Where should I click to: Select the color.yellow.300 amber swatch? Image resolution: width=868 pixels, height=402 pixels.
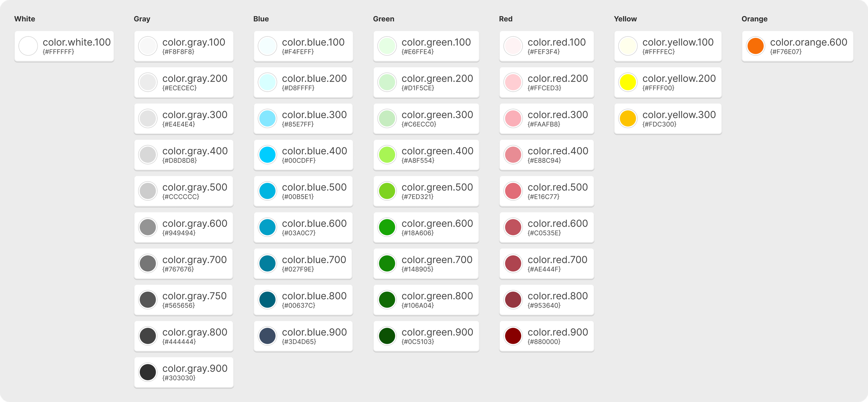pyautogui.click(x=628, y=119)
